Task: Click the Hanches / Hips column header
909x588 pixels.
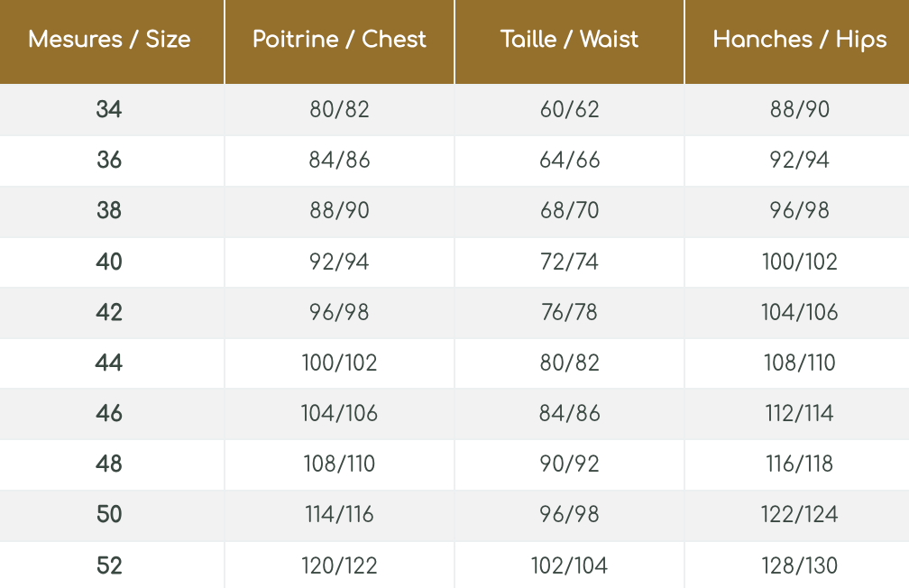Action: [x=799, y=40]
